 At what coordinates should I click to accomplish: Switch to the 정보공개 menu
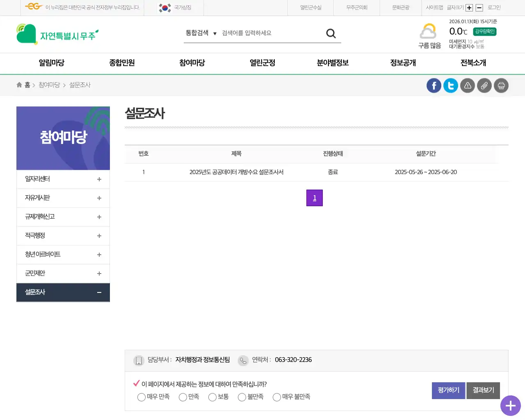point(402,63)
